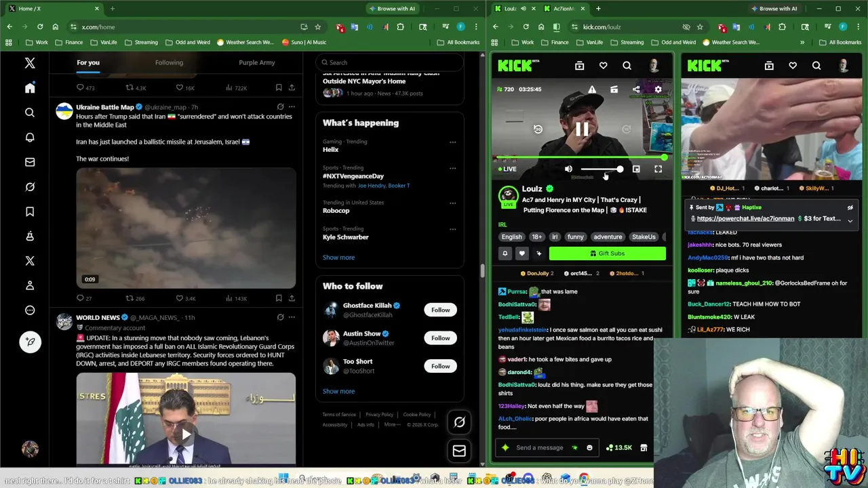868x488 pixels.
Task: Share the Ukraine Battle Map post
Action: tap(292, 298)
